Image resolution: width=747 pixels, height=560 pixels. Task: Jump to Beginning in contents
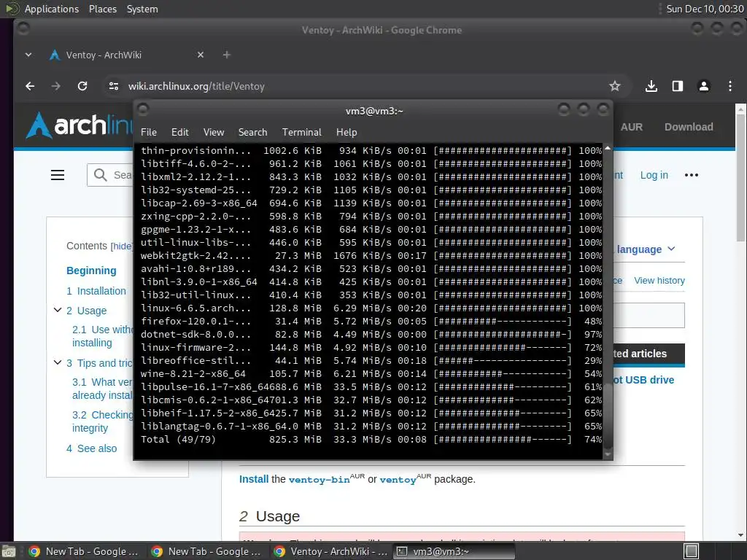(x=91, y=271)
